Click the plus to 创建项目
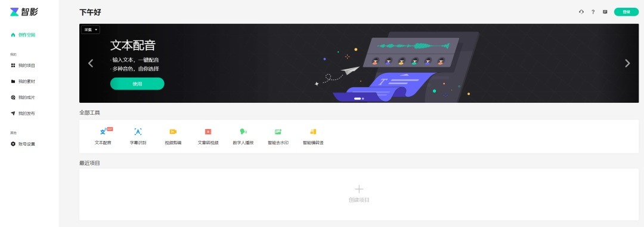This screenshot has height=227, width=644. (359, 194)
